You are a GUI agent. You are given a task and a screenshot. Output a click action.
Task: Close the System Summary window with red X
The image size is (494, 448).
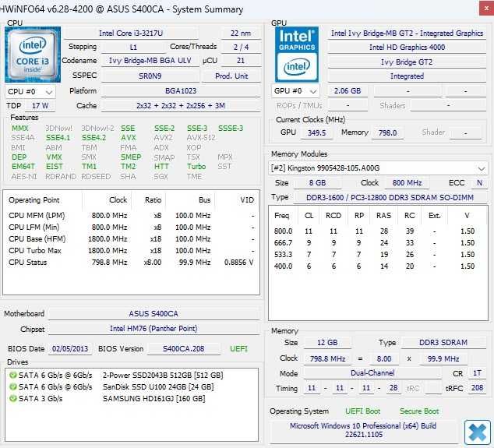click(486, 9)
